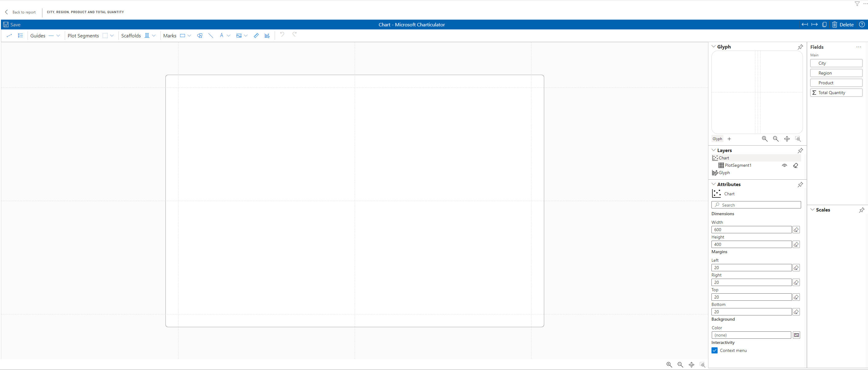Select the Glyph layer item
The width and height of the screenshot is (868, 370).
tap(724, 173)
